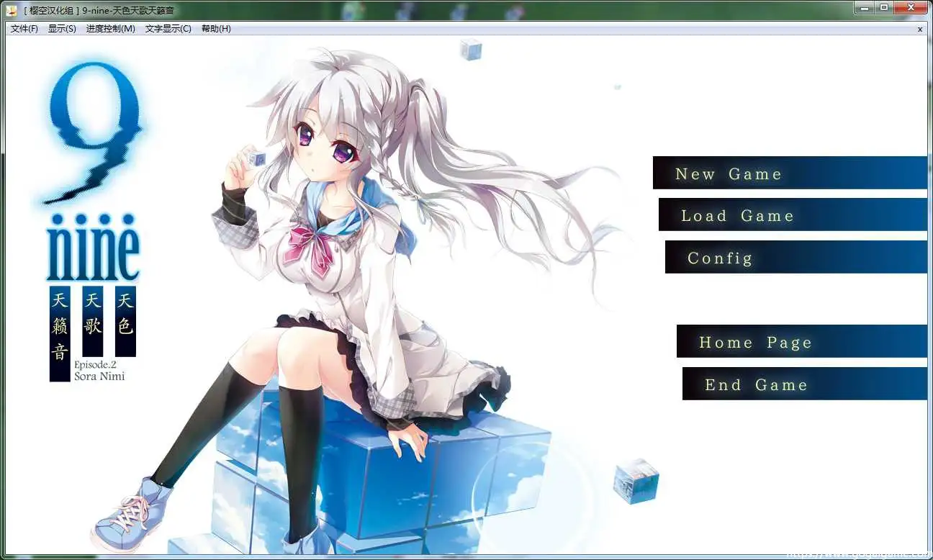
Task: Open the 帮助(H) help menu
Action: tap(215, 29)
